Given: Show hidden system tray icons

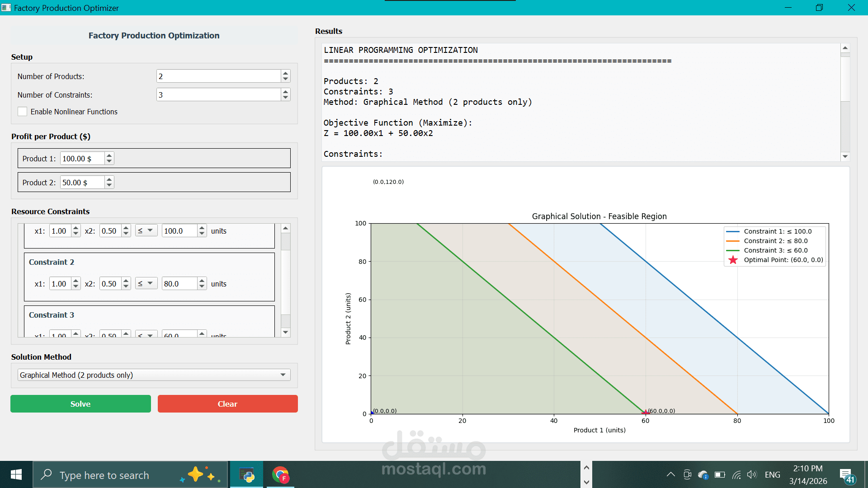Looking at the screenshot, I should point(670,474).
